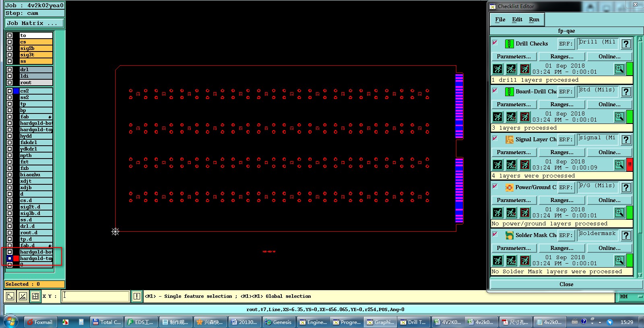The height and width of the screenshot is (328, 644).
Task: Open File menu in Checklist Editor
Action: click(x=500, y=19)
